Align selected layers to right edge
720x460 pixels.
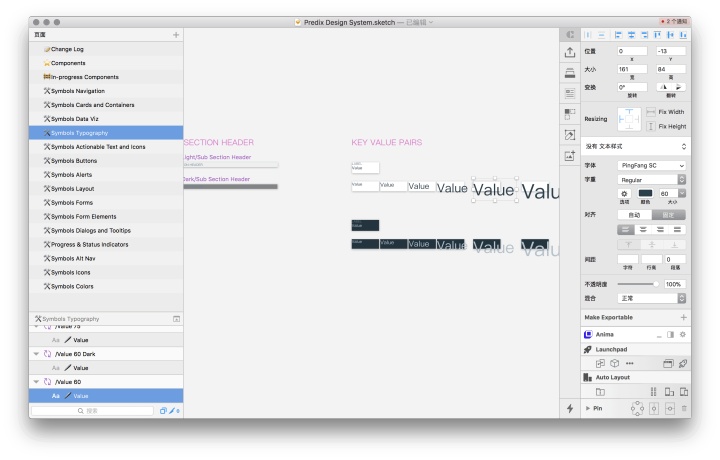pos(644,35)
